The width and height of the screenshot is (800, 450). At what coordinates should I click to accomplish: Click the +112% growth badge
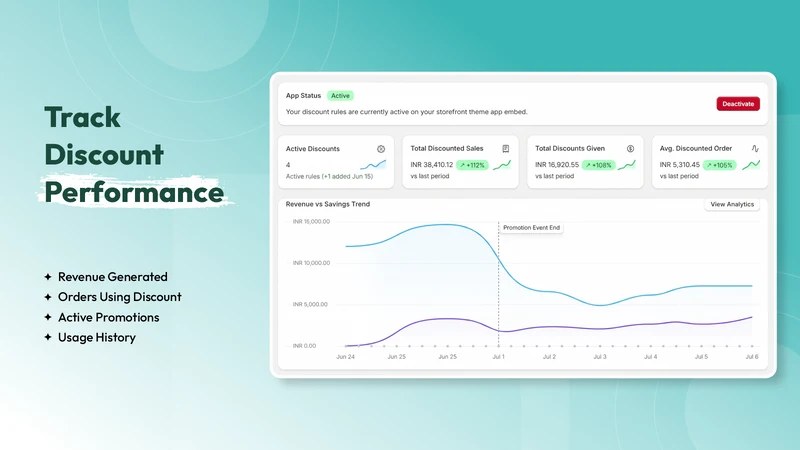click(x=472, y=165)
